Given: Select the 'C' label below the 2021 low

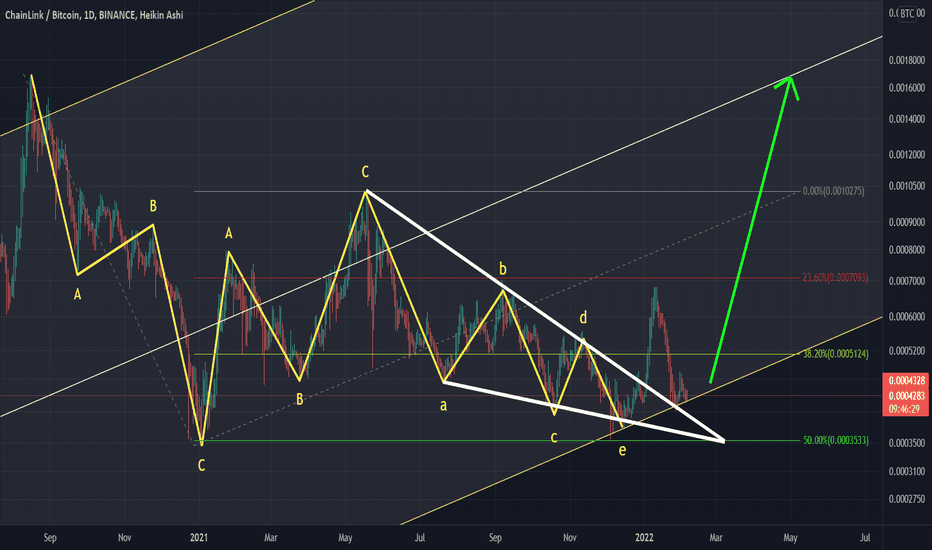Looking at the screenshot, I should point(201,465).
